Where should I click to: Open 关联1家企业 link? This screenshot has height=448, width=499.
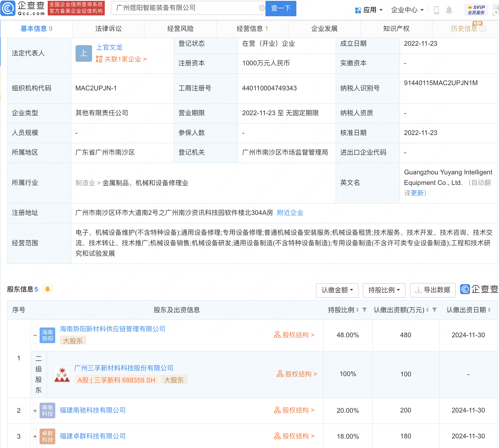(x=121, y=59)
